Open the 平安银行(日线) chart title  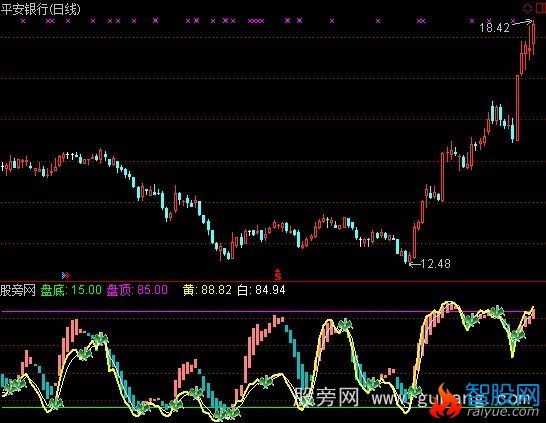tap(40, 9)
